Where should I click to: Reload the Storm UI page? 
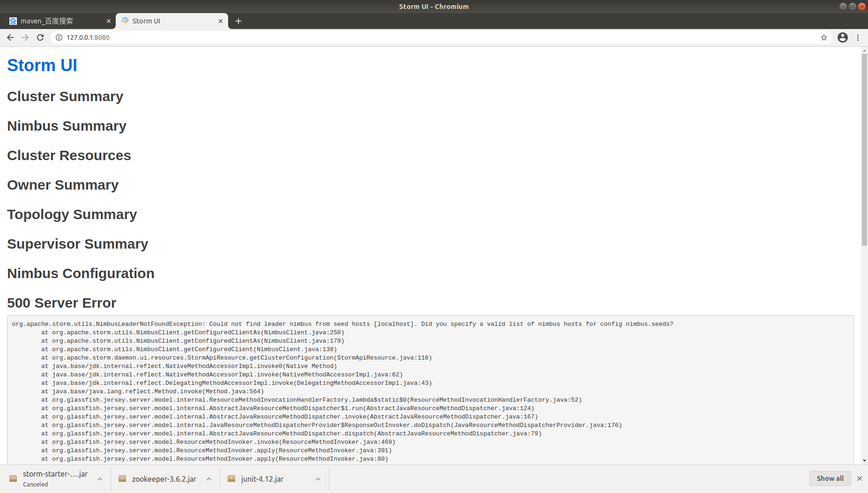tap(40, 37)
